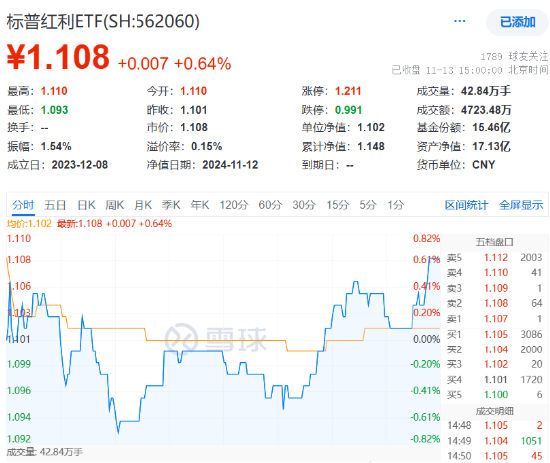Switch to the 1分 interval tab
Viewport: 550px width, 463px height.
[396, 205]
